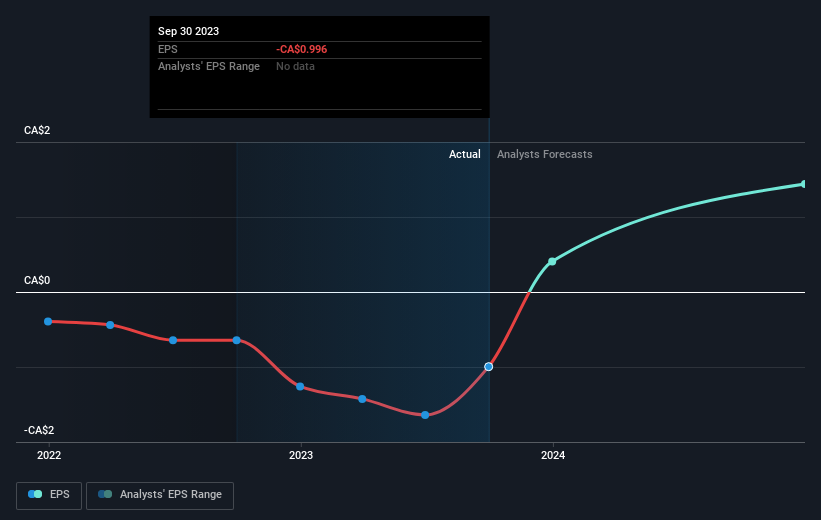The height and width of the screenshot is (520, 821).
Task: Click the 'CA$0' y-axis label
Action: [37, 280]
